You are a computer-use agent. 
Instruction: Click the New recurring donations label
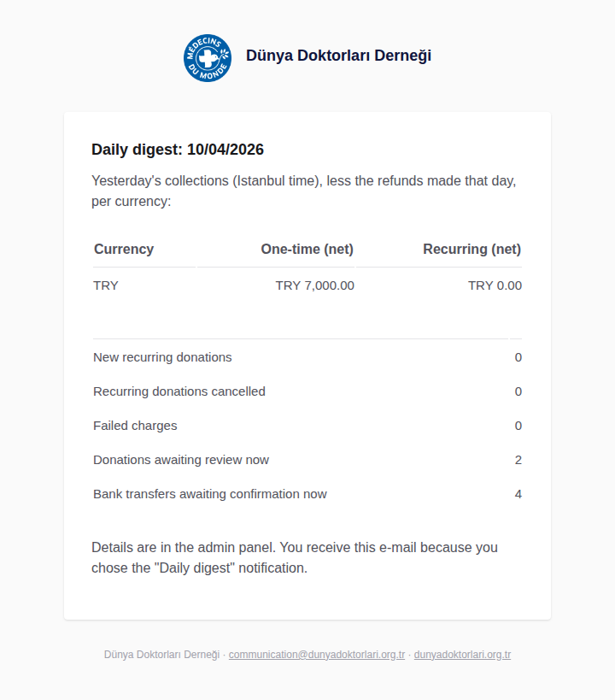click(162, 357)
